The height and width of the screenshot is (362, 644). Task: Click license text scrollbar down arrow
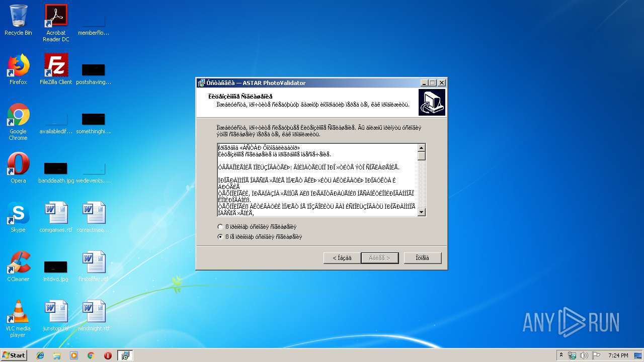click(422, 212)
